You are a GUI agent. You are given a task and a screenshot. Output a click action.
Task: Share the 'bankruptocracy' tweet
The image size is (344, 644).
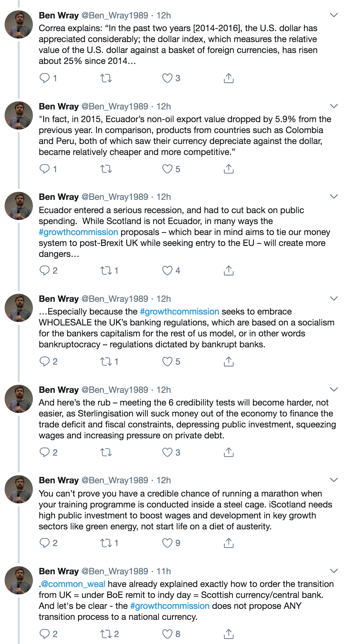(228, 361)
